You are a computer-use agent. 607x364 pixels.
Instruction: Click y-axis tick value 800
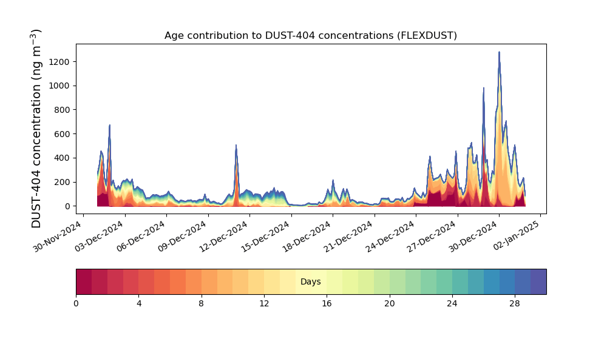[x=62, y=110]
